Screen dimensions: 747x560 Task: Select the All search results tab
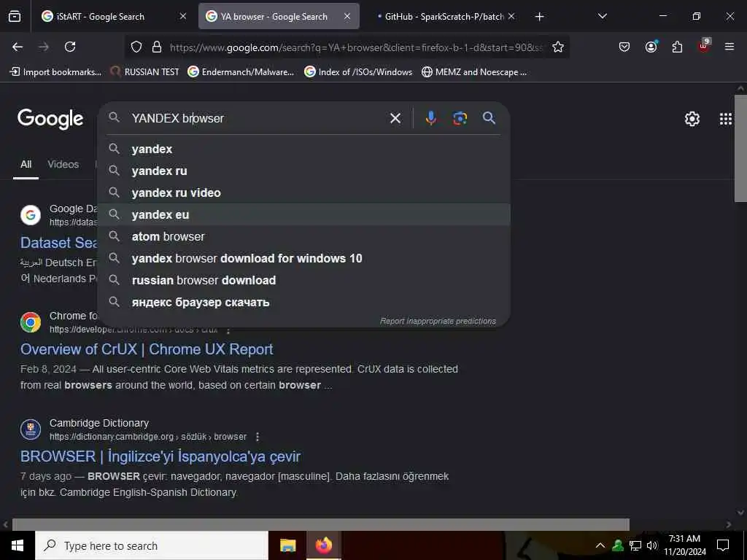coord(26,164)
